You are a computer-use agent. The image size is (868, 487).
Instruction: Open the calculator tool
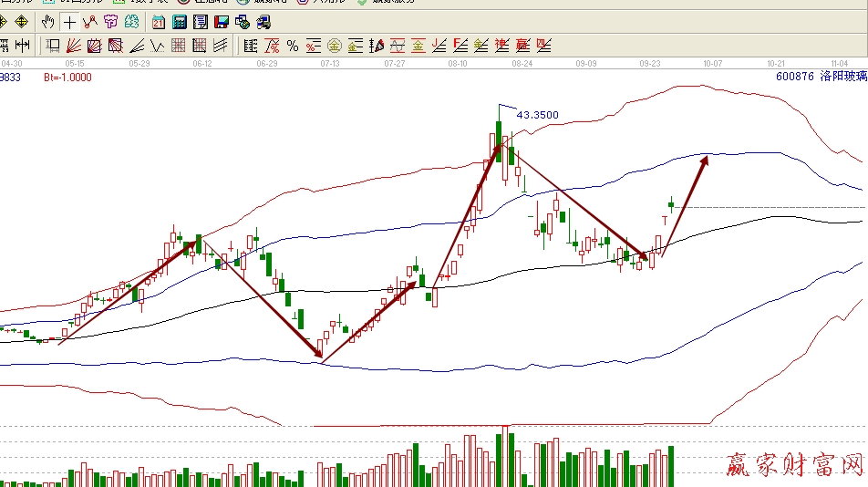click(181, 21)
